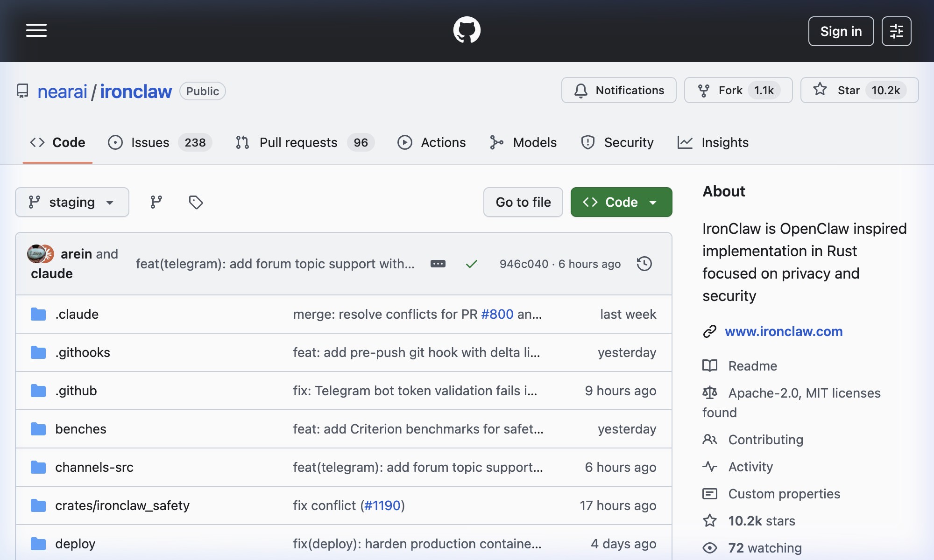Expand the commit message ellipsis
The width and height of the screenshot is (934, 560).
click(438, 264)
